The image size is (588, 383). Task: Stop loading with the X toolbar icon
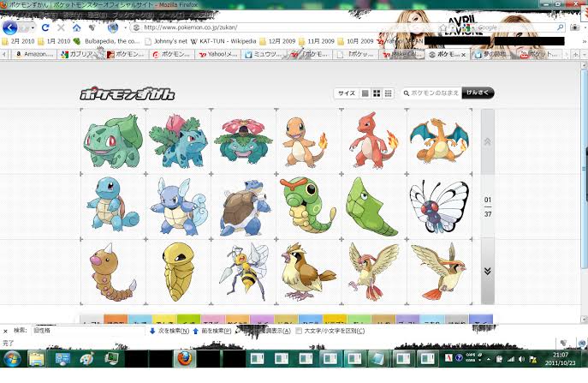click(x=61, y=27)
